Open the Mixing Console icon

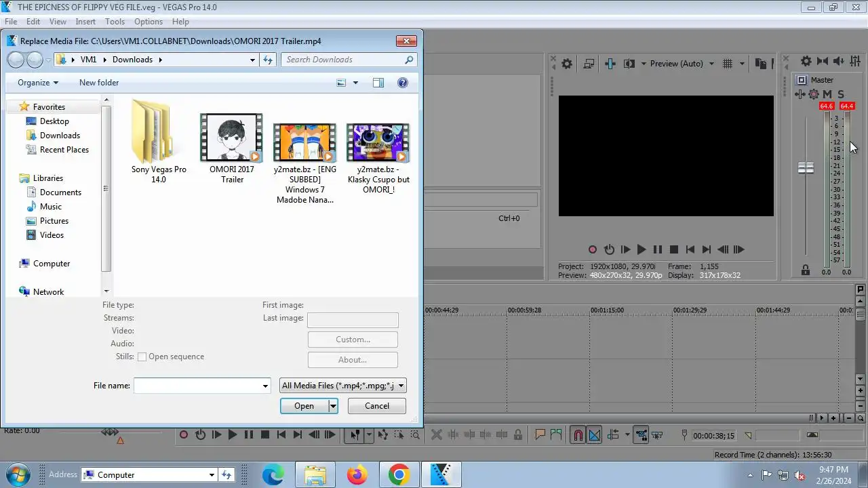[x=854, y=61]
